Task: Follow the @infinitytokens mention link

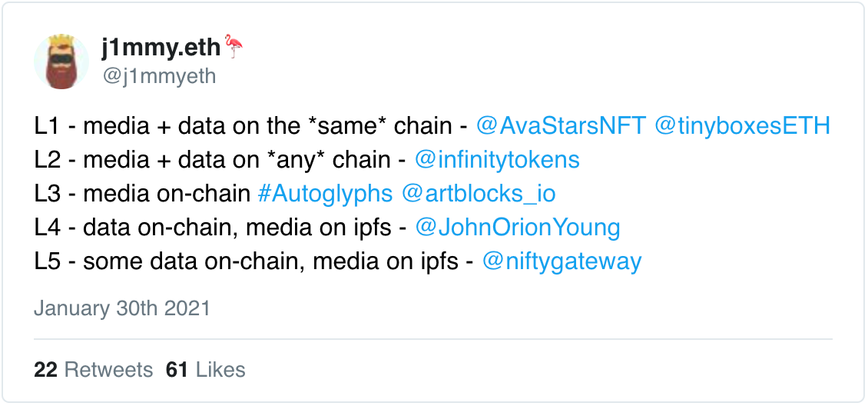Action: pos(497,159)
